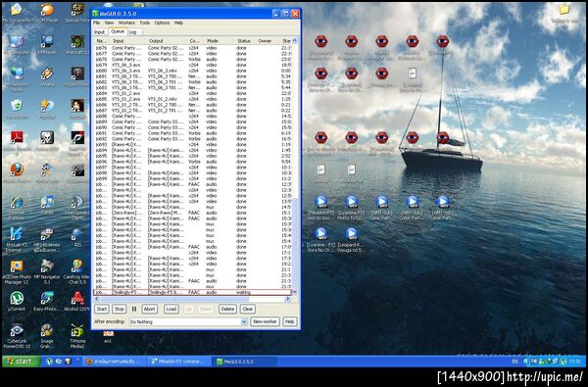Select the job85 VTS_01_2.mkv row
588x387 pixels.
pos(192,99)
